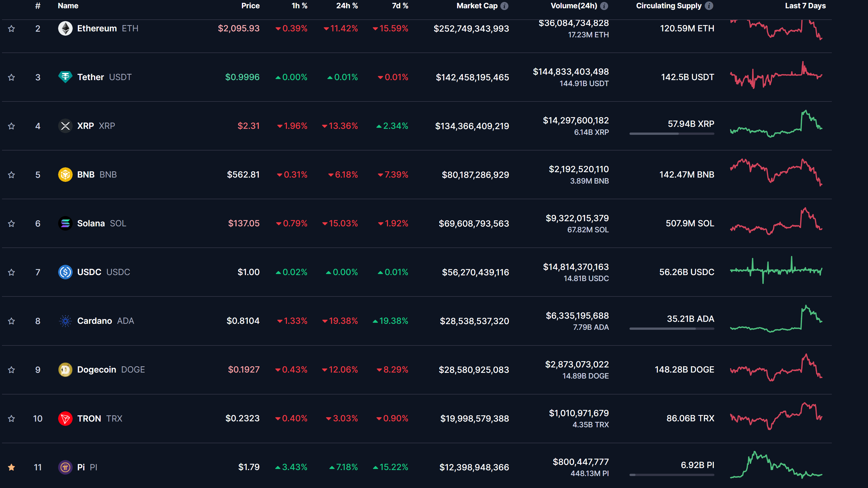
Task: Open Tether 7-day sparkline chart
Action: point(776,75)
